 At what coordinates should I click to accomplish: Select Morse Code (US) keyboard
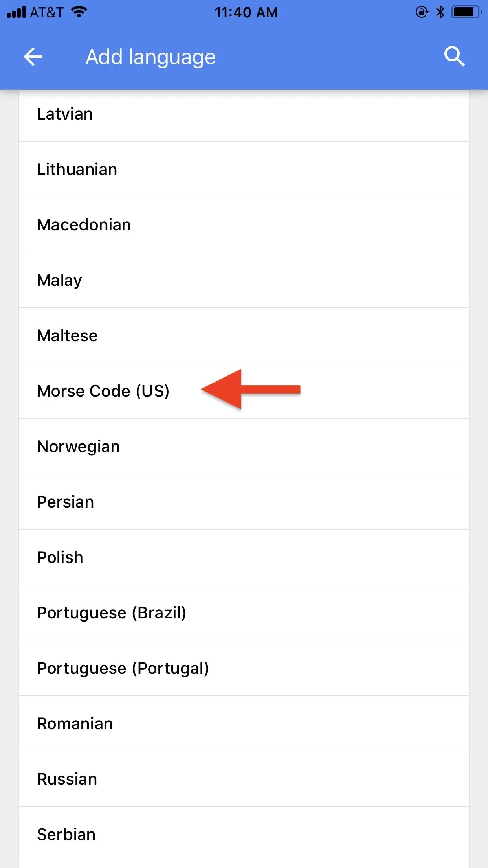click(244, 391)
